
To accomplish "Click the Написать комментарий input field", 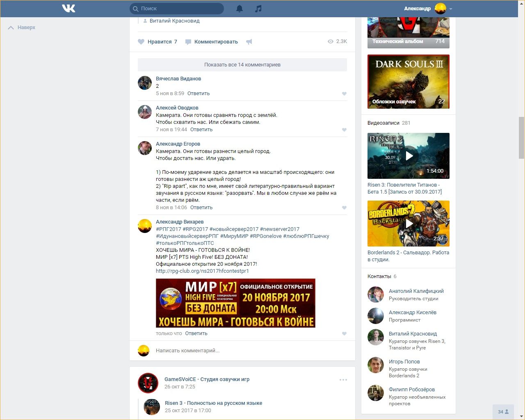I will pos(246,351).
